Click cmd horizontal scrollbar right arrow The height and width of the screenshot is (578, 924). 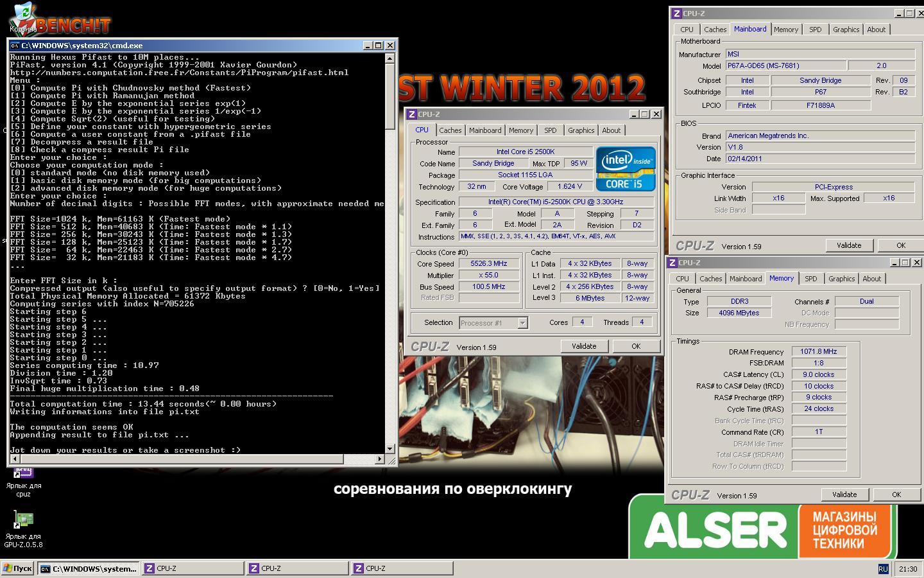tap(380, 459)
